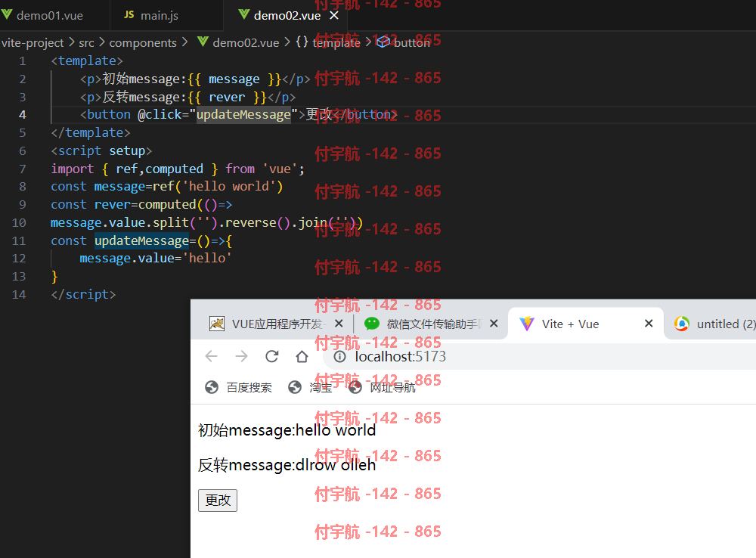Click updateMessage declaration on line 11
The image size is (756, 558).
(142, 240)
